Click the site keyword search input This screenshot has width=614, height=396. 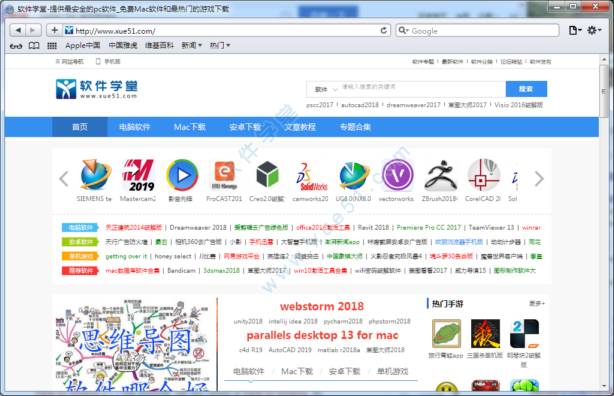tap(422, 89)
